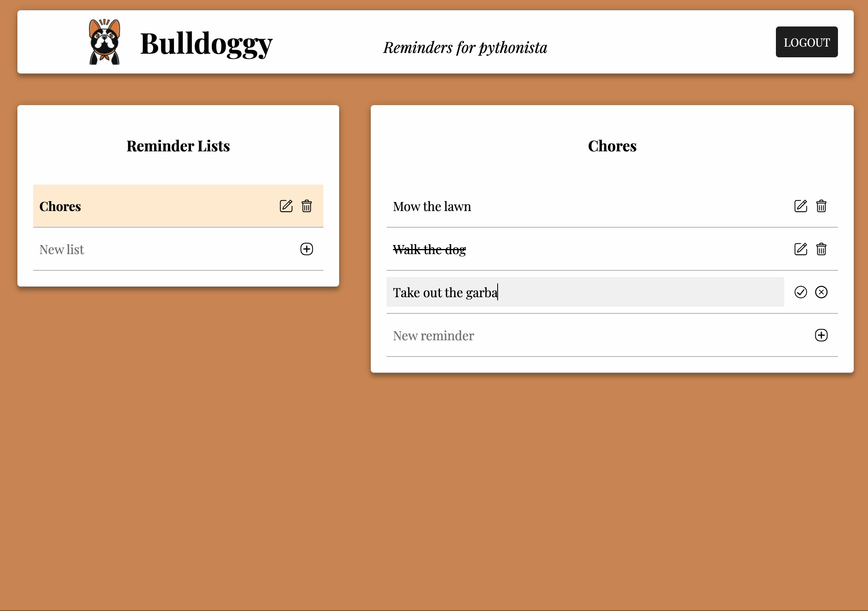
Task: Click the New reminder input field
Action: pyautogui.click(x=595, y=335)
